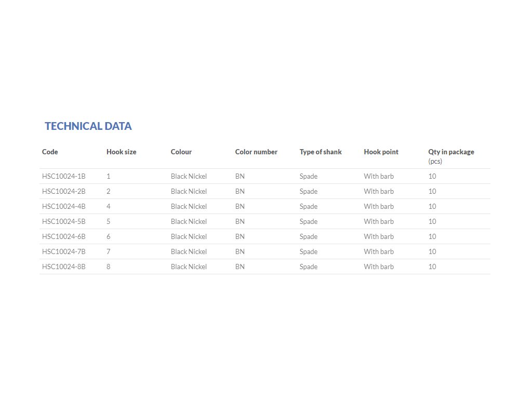This screenshot has height=399, width=532.
Task: Click the TECHNICAL DATA heading
Action: point(88,126)
